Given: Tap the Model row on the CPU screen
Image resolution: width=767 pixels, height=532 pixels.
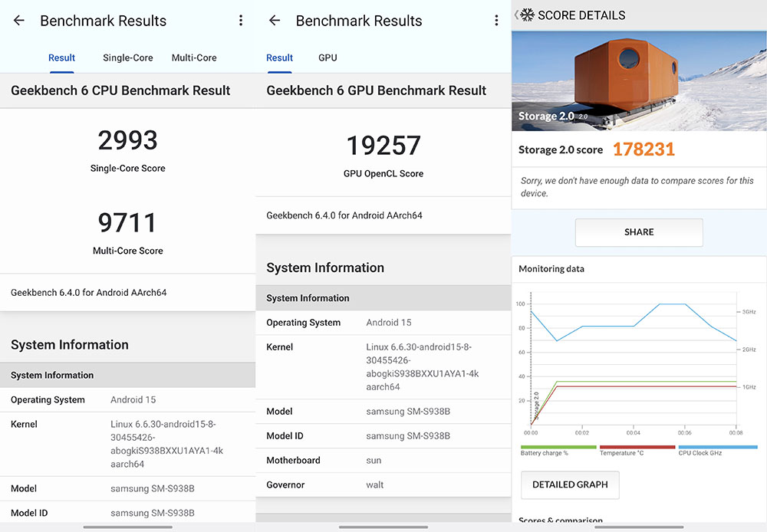Looking at the screenshot, I should tap(127, 488).
